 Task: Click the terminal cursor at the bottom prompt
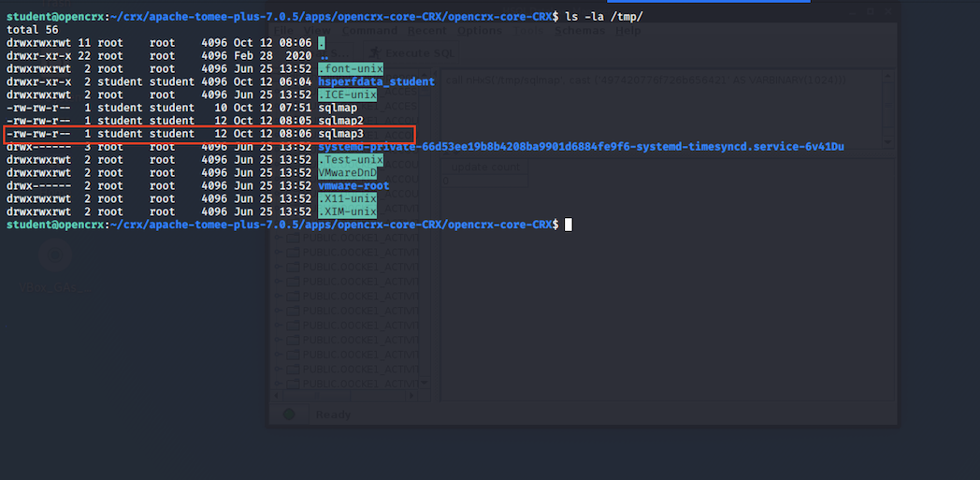click(x=569, y=225)
